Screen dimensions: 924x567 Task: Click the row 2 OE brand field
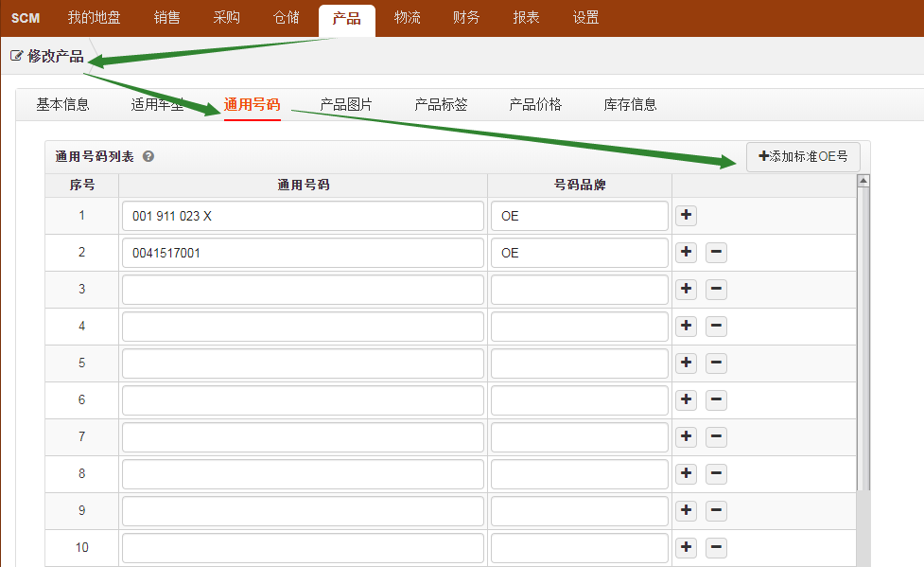click(x=580, y=253)
